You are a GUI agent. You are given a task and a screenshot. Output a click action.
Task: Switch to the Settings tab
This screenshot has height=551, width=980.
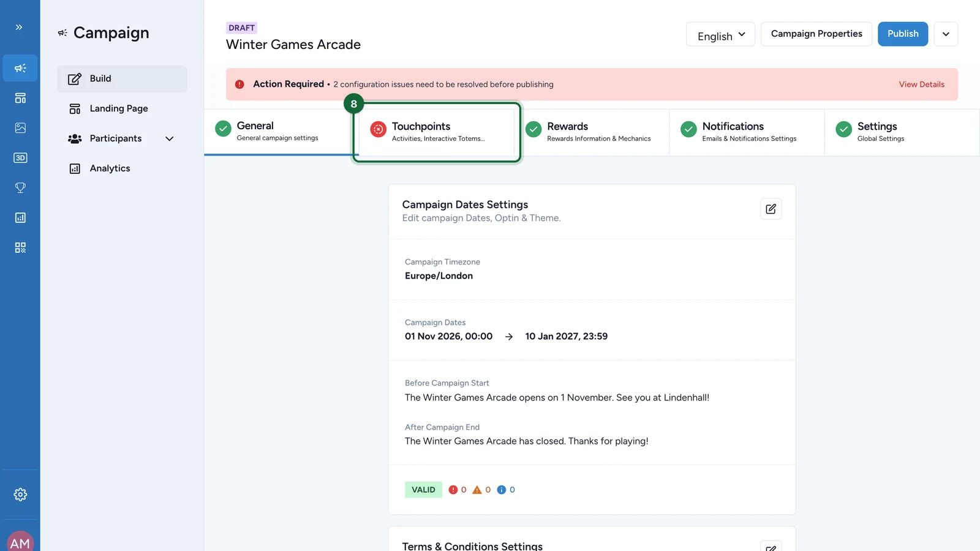click(902, 132)
